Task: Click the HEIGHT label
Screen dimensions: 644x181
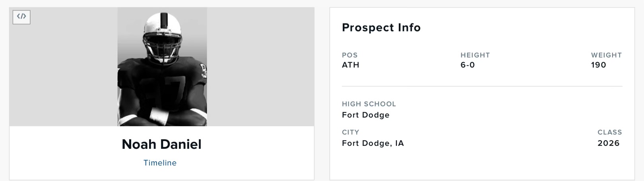Action: tap(475, 55)
